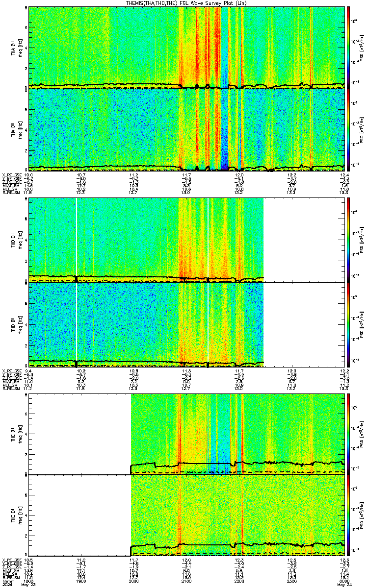Click the PSD [nT²/Hz] label of THA BL colorbar
This screenshot has height=588, width=368.
pyautogui.click(x=362, y=48)
